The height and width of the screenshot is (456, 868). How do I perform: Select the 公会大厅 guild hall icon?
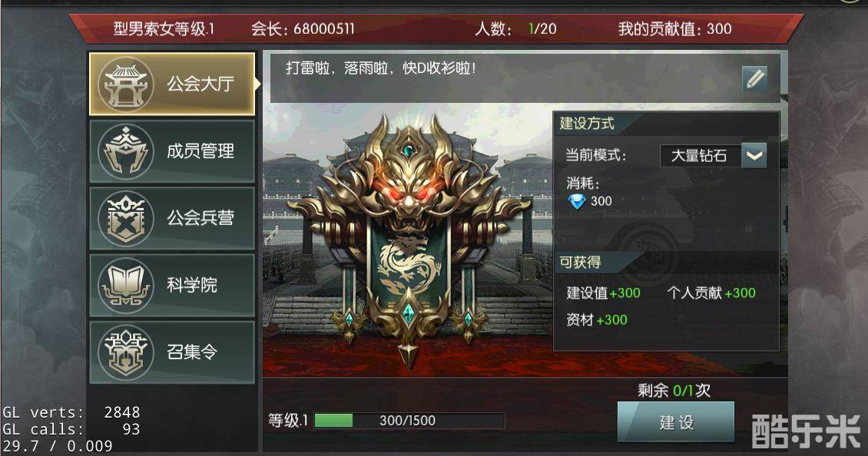tap(126, 84)
